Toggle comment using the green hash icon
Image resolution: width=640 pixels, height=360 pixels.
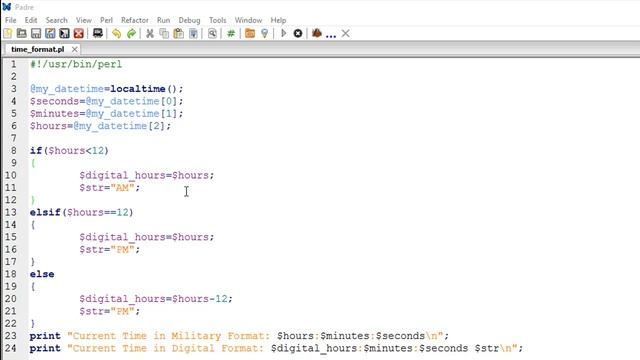pyautogui.click(x=231, y=33)
